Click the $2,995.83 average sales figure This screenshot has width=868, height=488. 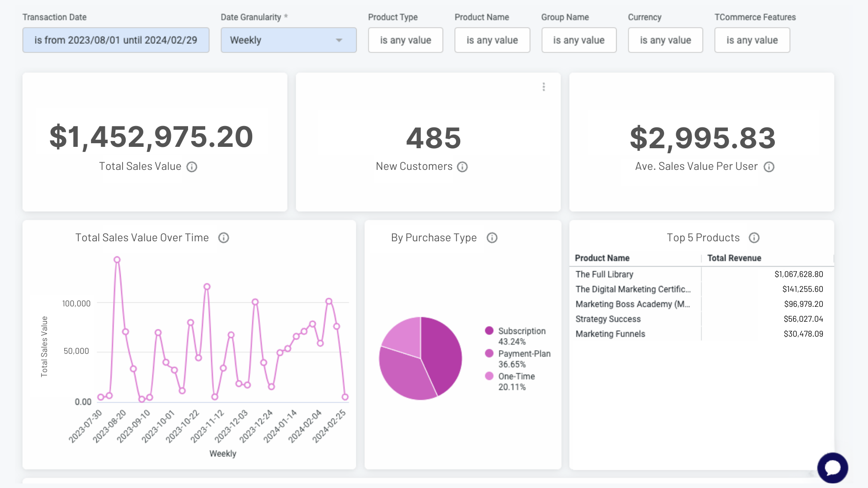[702, 138]
